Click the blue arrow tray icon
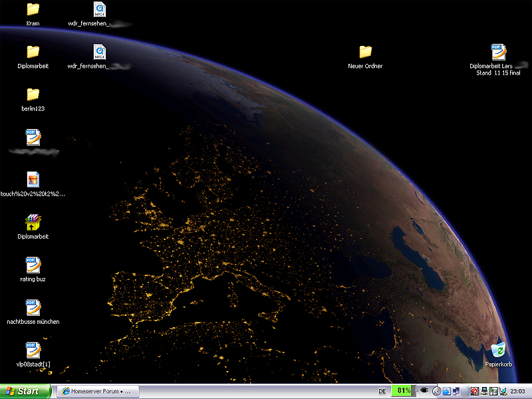 pos(446,392)
